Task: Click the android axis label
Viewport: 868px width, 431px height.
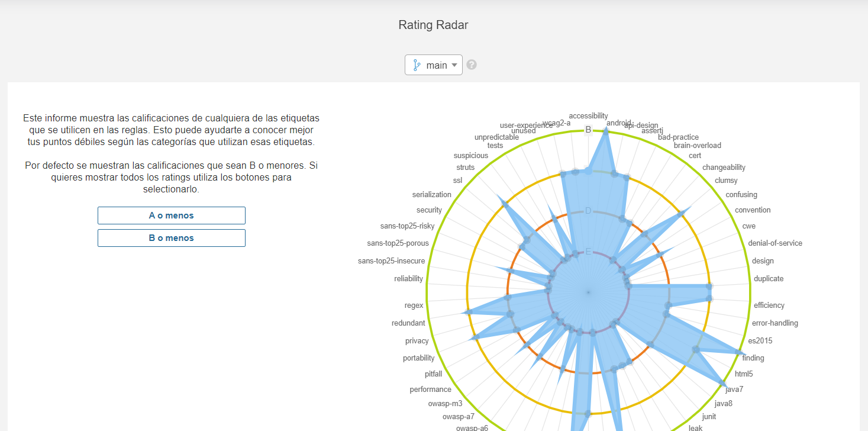Action: (x=619, y=123)
